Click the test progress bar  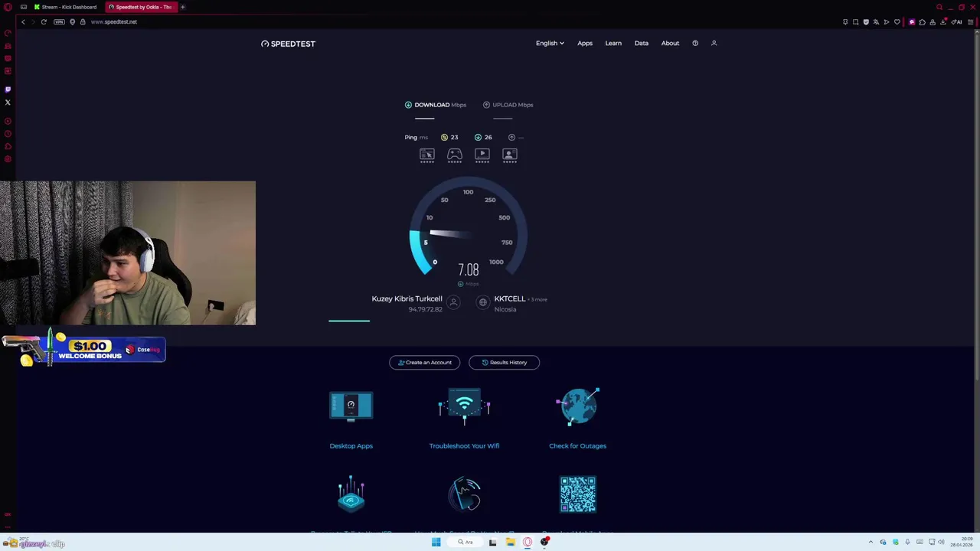pos(349,321)
